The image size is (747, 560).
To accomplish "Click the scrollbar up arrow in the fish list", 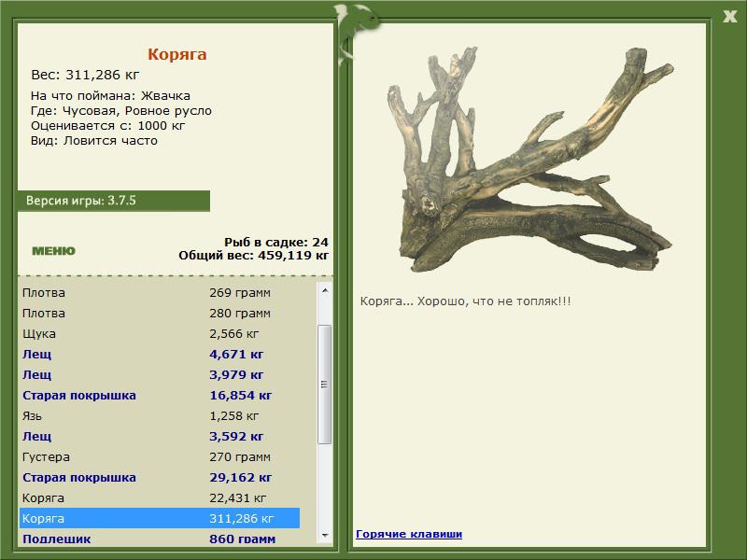I will [325, 290].
